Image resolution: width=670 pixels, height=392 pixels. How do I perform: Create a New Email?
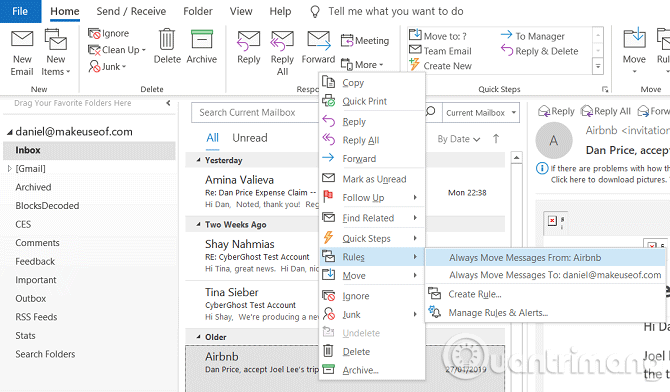point(22,52)
